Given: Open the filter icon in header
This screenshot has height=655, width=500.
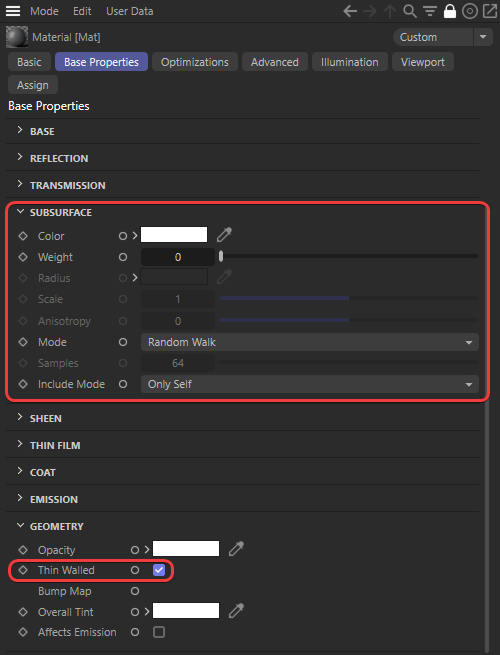Looking at the screenshot, I should [430, 11].
